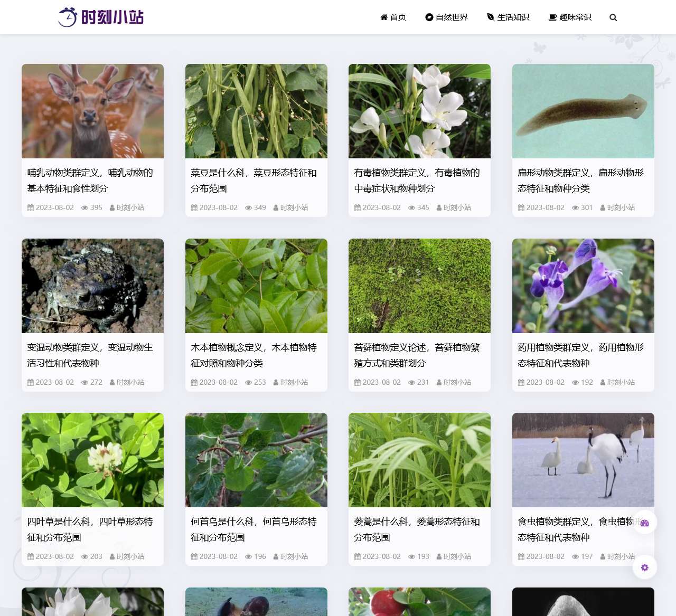Screen dimensions: 676x616
Task: Click the floating palette theme button
Action: 645,523
